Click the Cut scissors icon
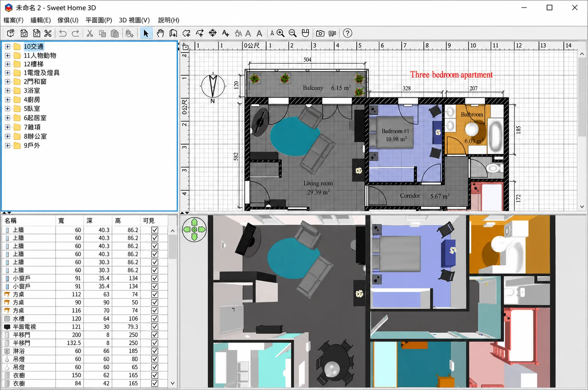 click(90, 33)
